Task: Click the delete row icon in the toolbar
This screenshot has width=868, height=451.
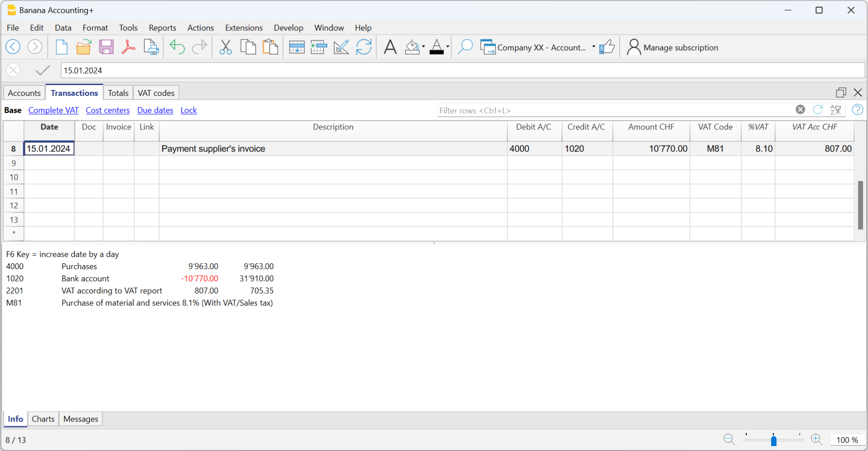Action: coord(319,47)
